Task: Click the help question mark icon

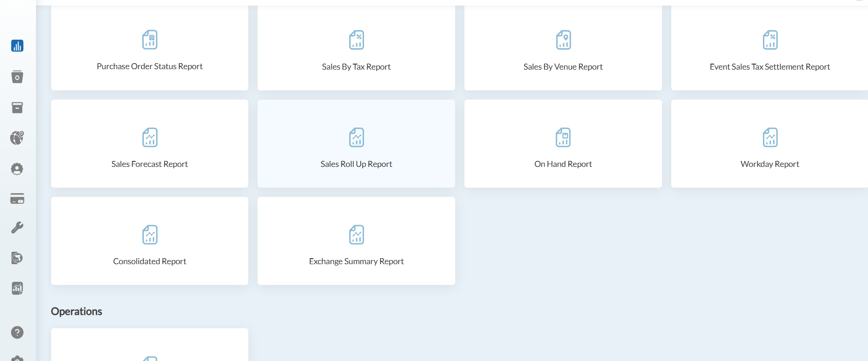Action: (17, 332)
